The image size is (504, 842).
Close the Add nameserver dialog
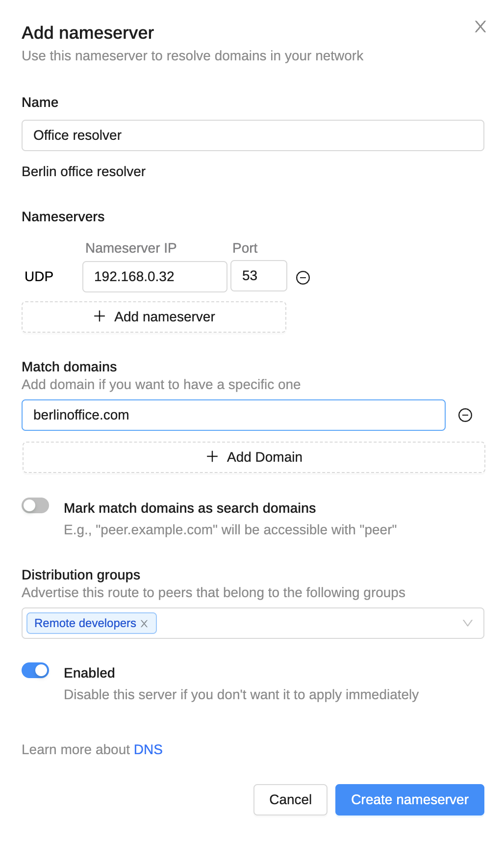480,26
